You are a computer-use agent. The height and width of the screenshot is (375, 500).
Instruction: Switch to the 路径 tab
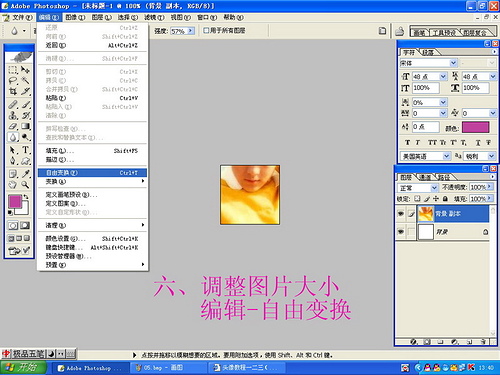[x=444, y=178]
